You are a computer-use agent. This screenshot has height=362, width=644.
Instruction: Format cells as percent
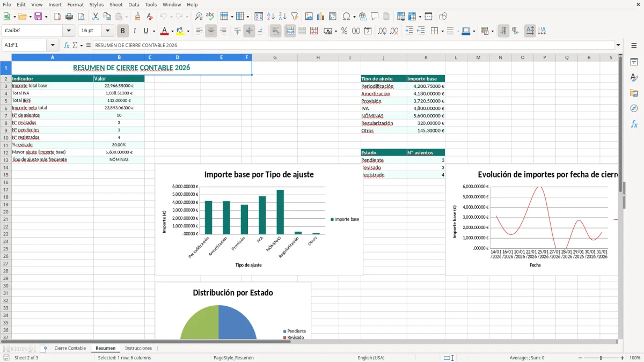pos(344,31)
